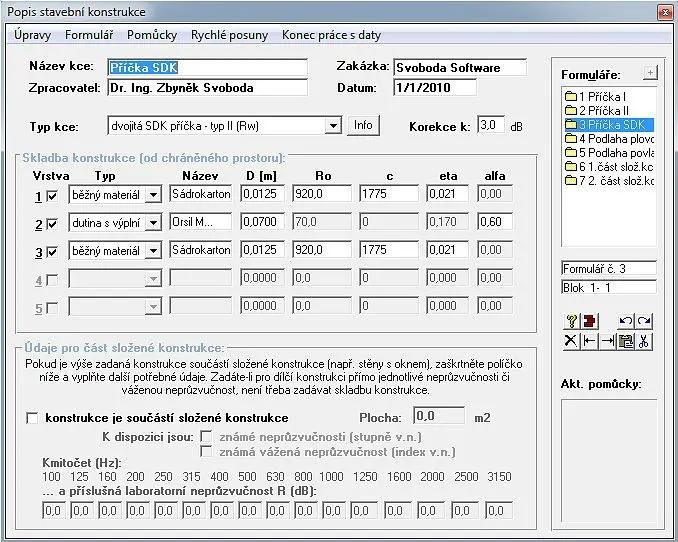This screenshot has width=678, height=542.
Task: Click the yellow question mark help icon
Action: click(569, 322)
